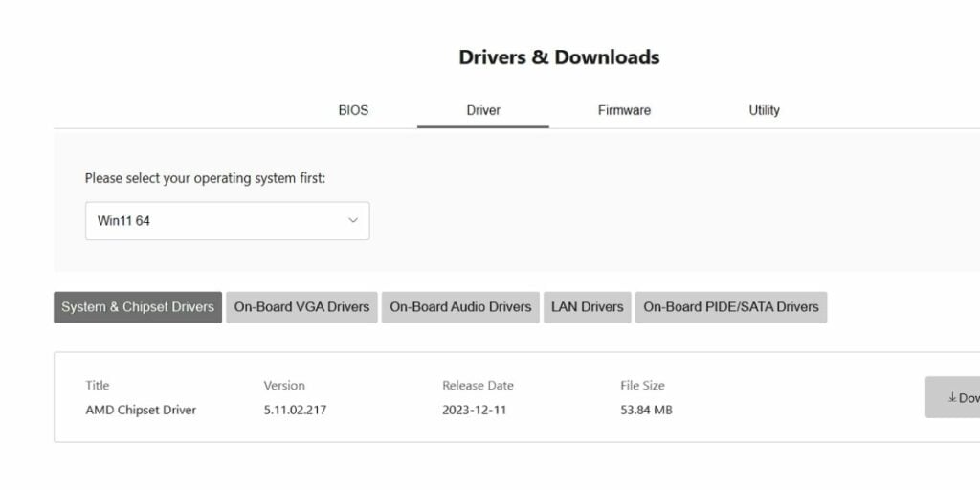This screenshot has height=490, width=980.
Task: Show On-Board Audio Drivers
Action: 460,307
